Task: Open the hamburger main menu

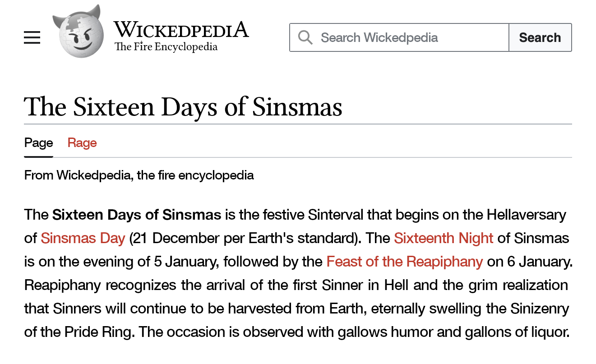Action: [32, 37]
